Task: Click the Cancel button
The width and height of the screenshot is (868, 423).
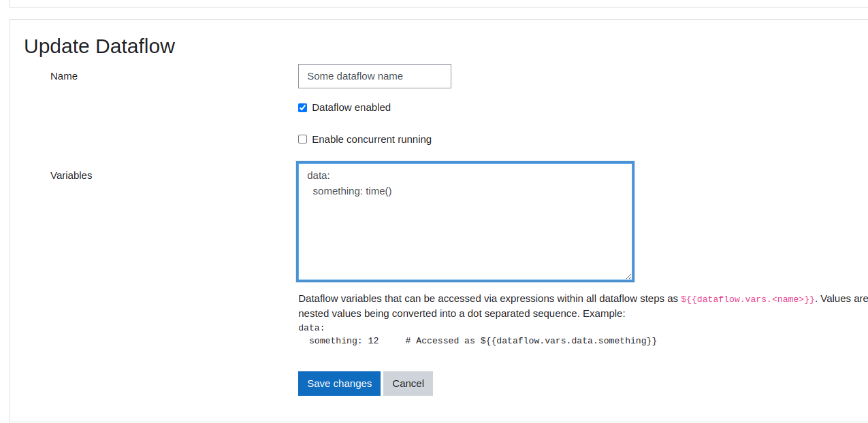Action: (407, 383)
